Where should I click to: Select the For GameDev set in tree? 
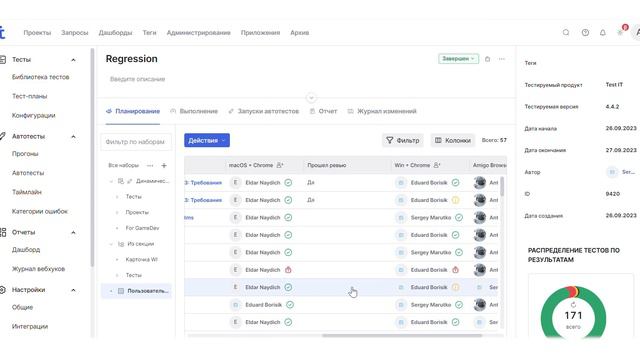(142, 228)
